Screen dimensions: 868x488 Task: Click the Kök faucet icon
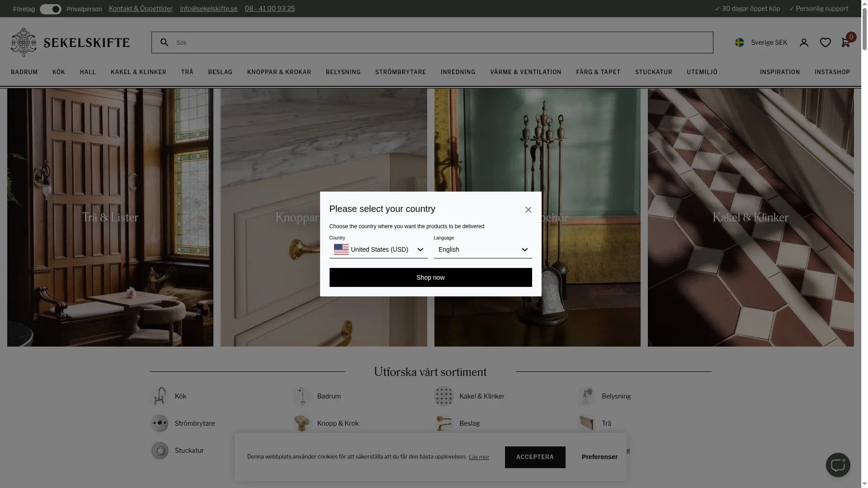(x=160, y=396)
